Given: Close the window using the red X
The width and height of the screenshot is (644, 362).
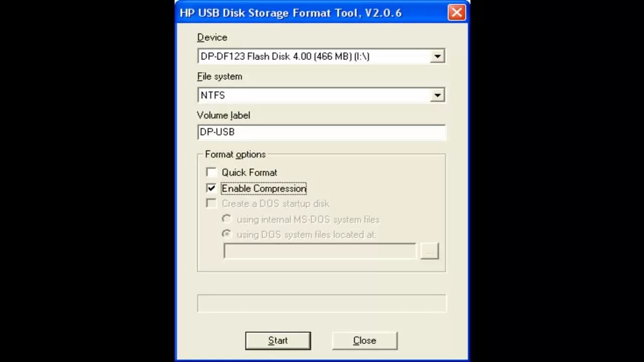Looking at the screenshot, I should click(456, 13).
